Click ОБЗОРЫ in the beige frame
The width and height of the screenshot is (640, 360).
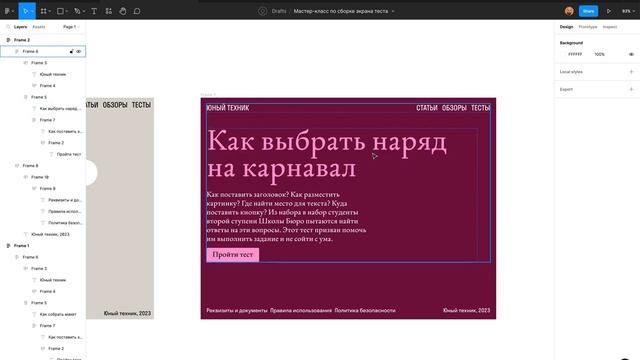point(115,105)
